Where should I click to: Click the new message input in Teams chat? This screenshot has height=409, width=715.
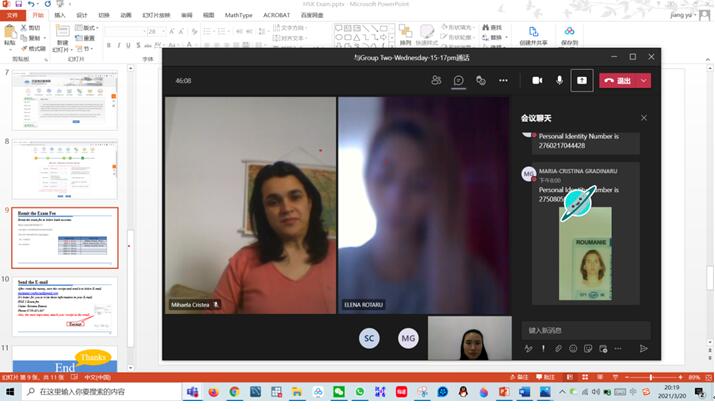(586, 330)
